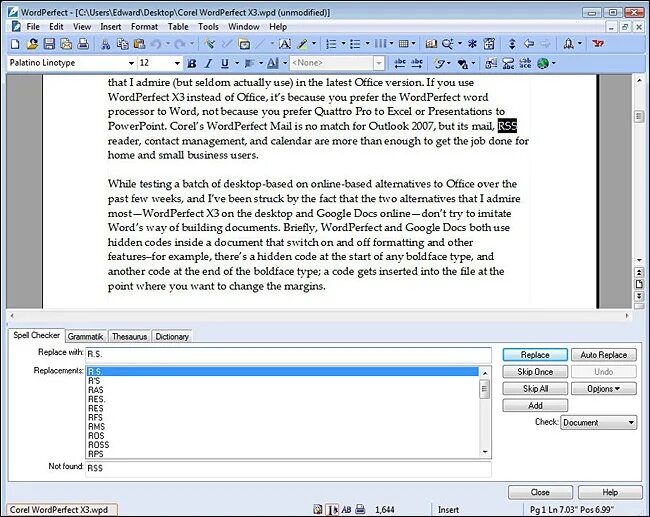This screenshot has width=650, height=517.
Task: Select ROSS in the Replacements list
Action: (282, 445)
